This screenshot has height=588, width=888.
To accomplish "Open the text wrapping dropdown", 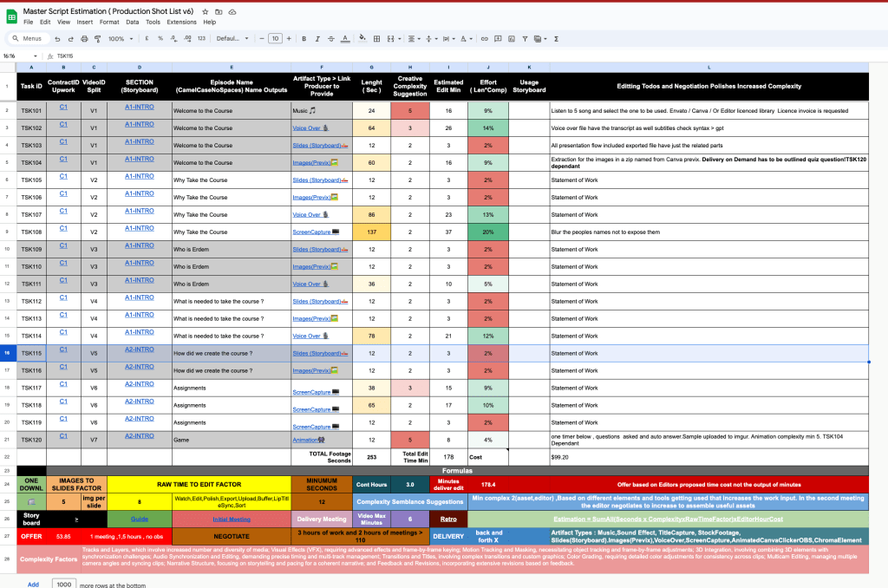I will (x=448, y=38).
